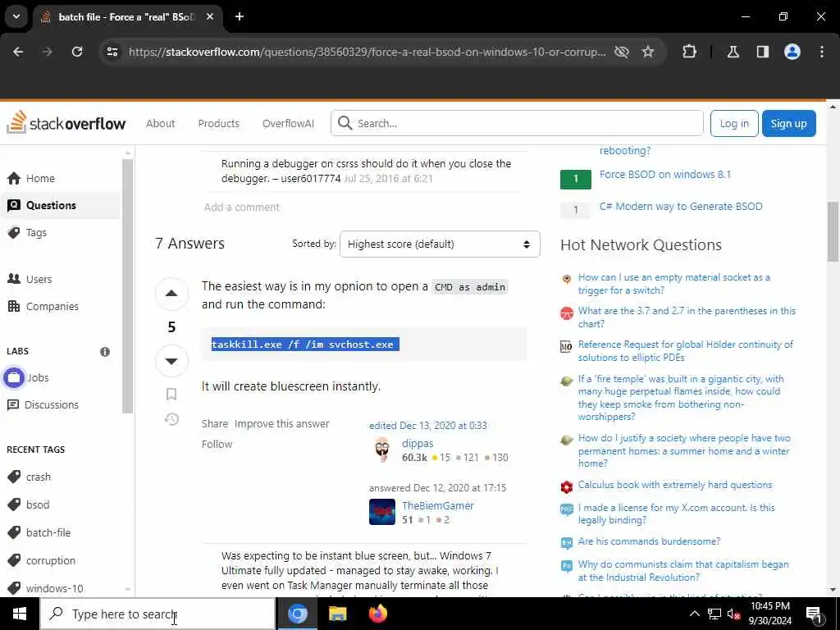Bookmark this page with the star icon

point(648,52)
